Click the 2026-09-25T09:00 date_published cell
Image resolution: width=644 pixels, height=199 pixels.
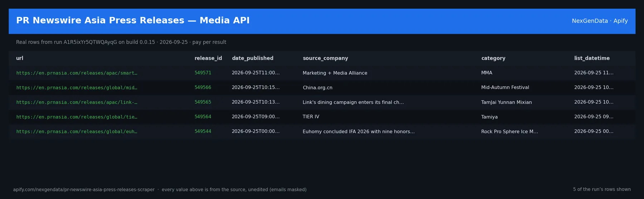click(256, 117)
